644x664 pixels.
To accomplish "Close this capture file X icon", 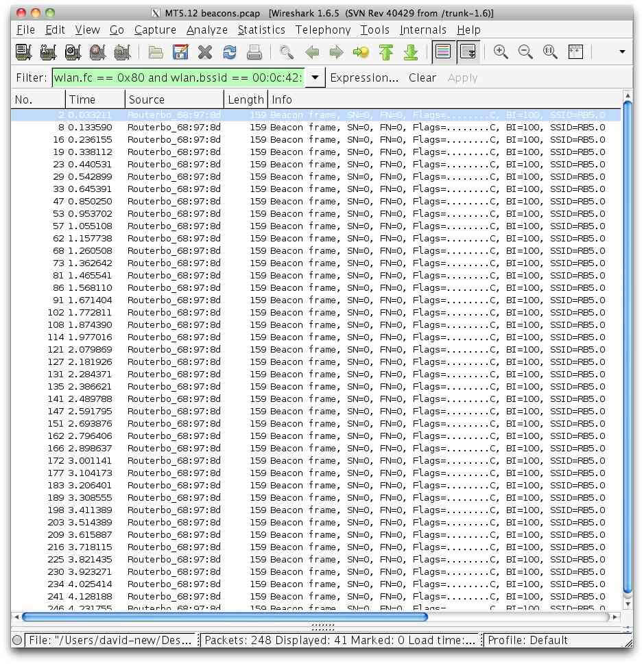I will 205,52.
